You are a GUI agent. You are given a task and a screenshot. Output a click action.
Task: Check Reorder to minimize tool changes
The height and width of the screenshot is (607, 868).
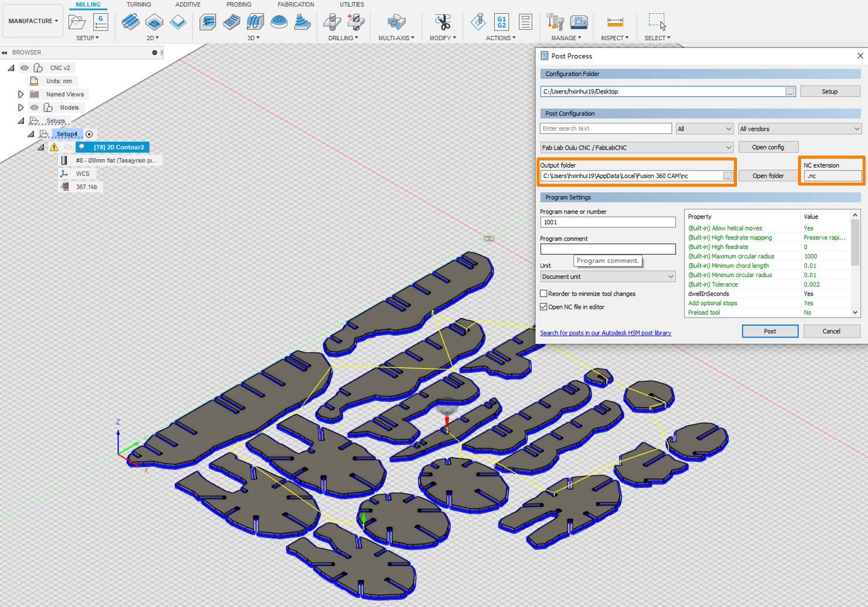click(x=543, y=294)
